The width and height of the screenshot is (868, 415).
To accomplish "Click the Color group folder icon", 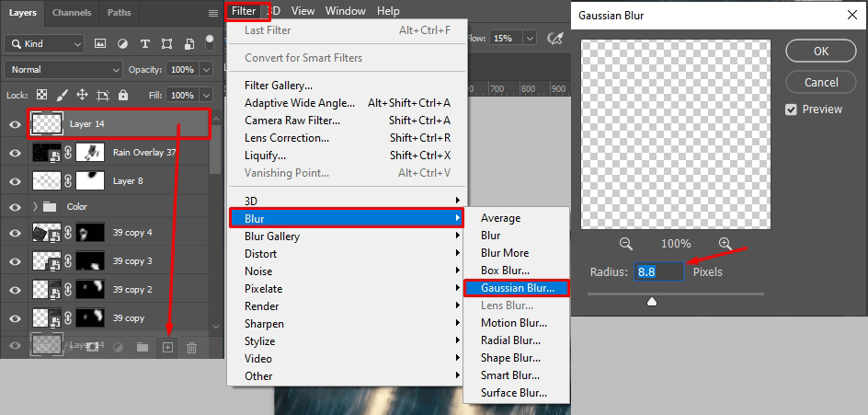I will pos(50,207).
